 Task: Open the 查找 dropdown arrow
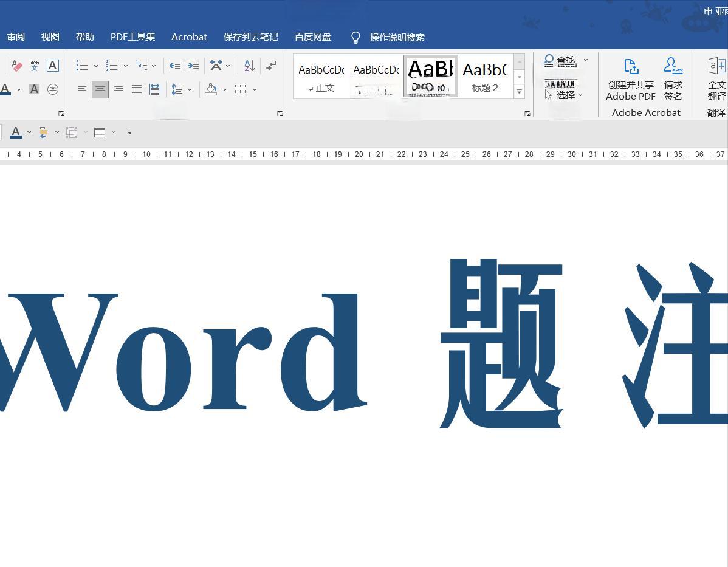coord(585,60)
